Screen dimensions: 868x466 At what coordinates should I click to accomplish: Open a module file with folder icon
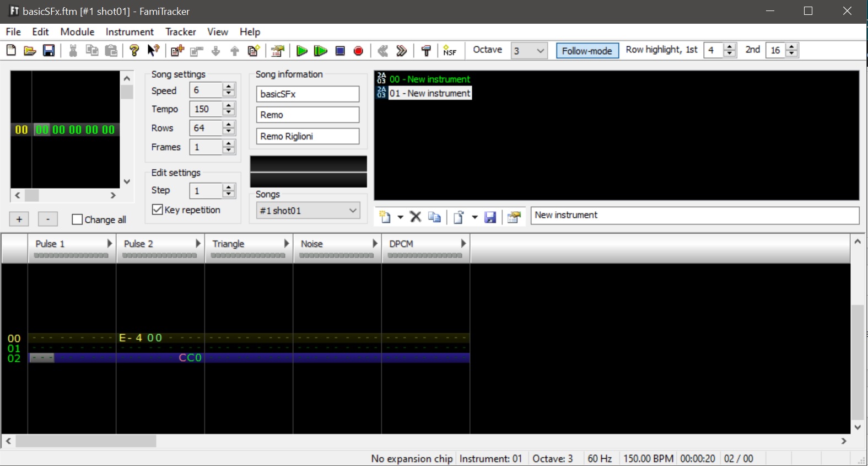(30, 51)
